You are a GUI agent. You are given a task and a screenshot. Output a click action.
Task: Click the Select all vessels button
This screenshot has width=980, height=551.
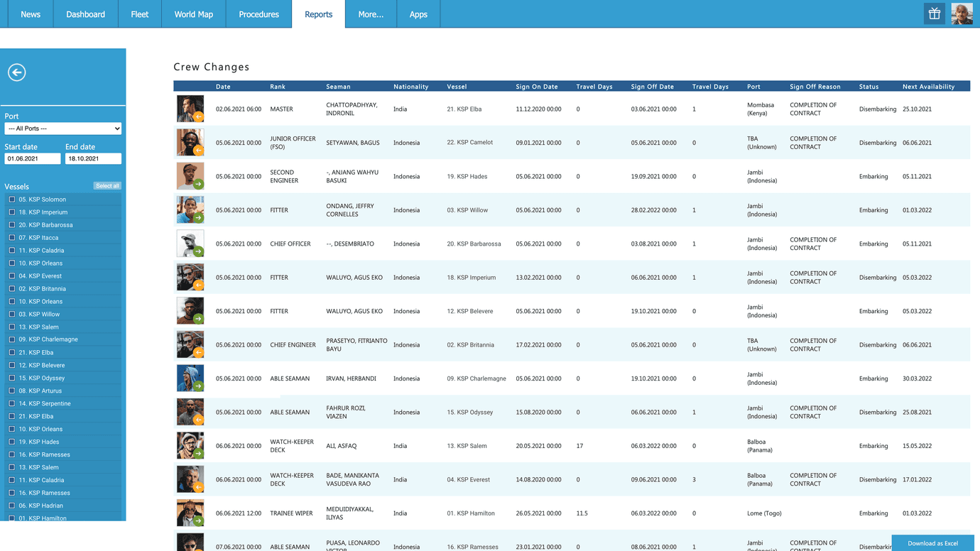pyautogui.click(x=107, y=185)
